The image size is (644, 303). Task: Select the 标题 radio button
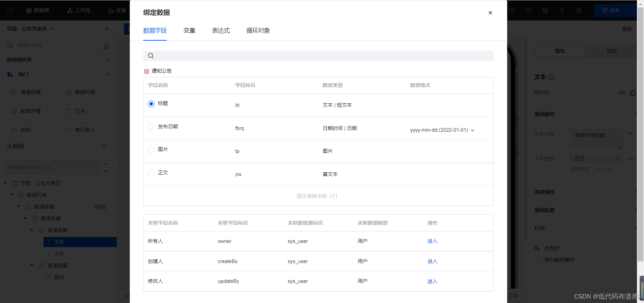pos(151,104)
